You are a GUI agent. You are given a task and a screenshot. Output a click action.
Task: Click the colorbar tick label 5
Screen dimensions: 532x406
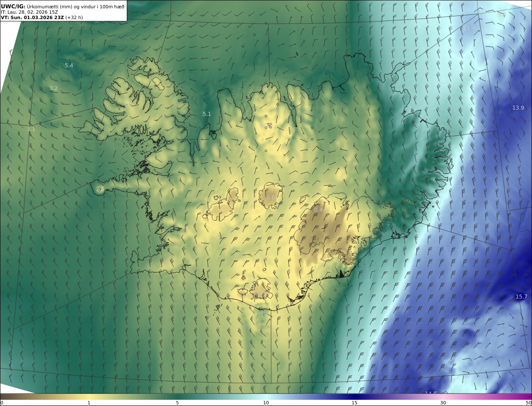177,403
